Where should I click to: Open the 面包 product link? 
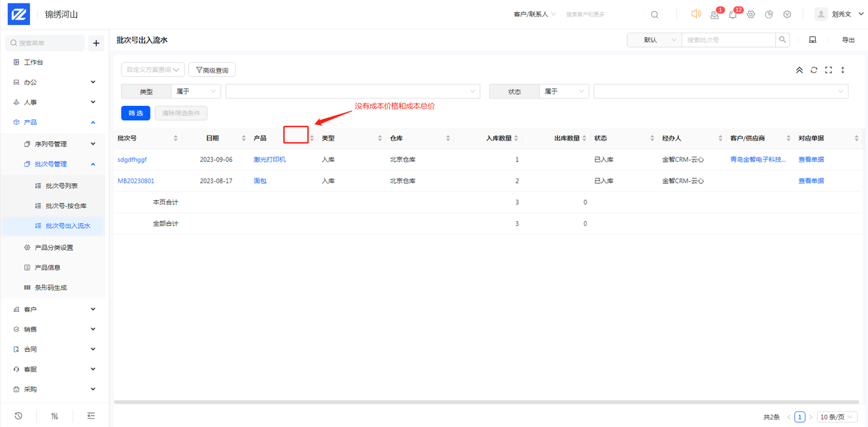click(x=260, y=181)
